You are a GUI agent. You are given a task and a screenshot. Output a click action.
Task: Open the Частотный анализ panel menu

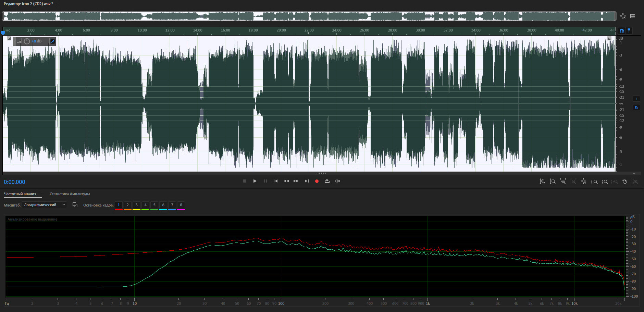tap(40, 194)
